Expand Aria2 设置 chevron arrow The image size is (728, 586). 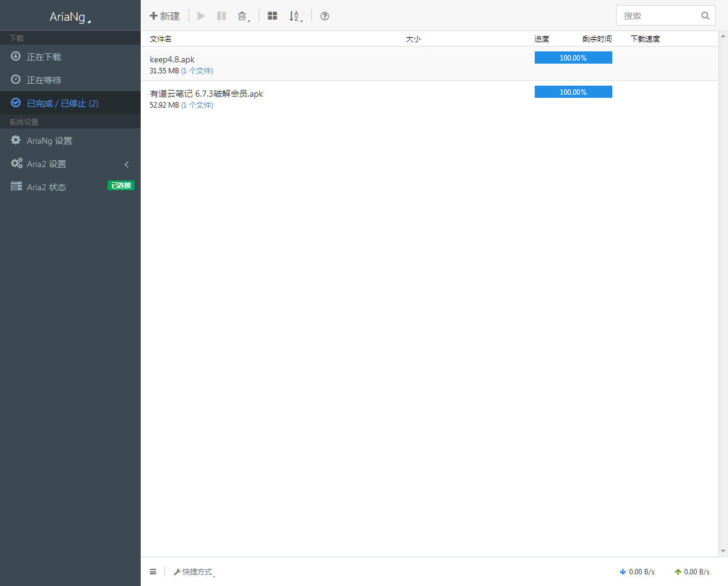pos(127,165)
